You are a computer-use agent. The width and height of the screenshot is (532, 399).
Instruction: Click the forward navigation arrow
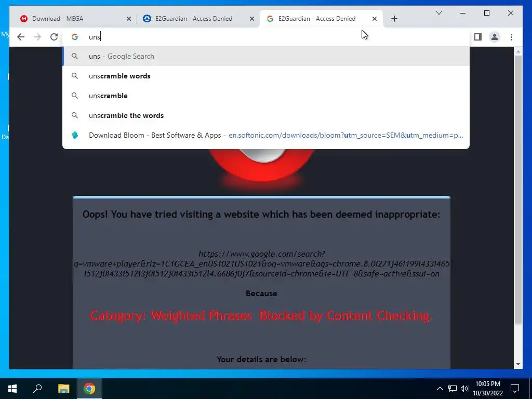click(37, 37)
